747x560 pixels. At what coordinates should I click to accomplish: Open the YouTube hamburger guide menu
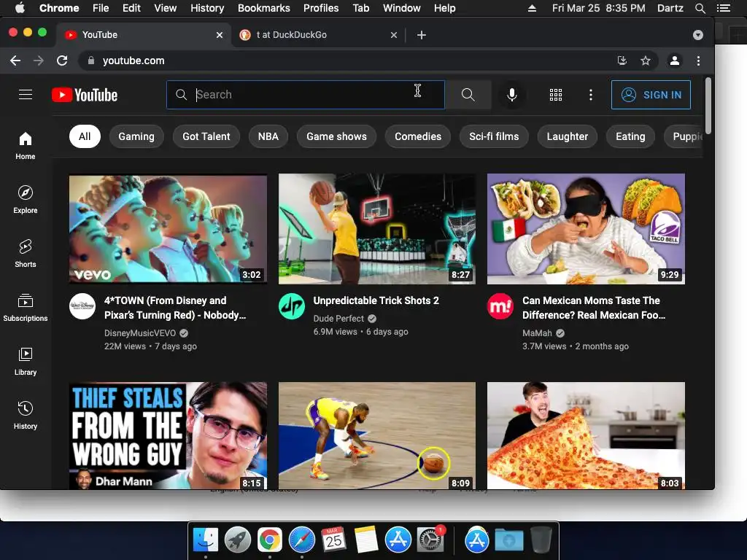pos(26,95)
